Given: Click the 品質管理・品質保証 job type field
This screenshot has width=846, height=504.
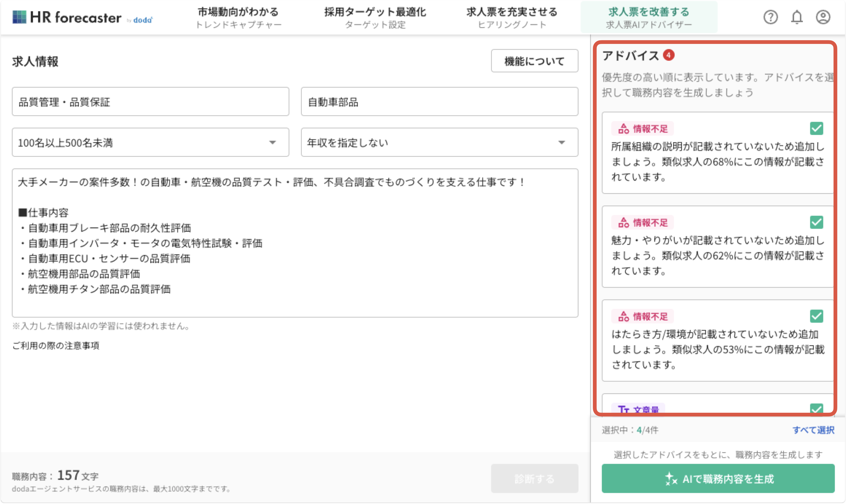Looking at the screenshot, I should pos(150,102).
